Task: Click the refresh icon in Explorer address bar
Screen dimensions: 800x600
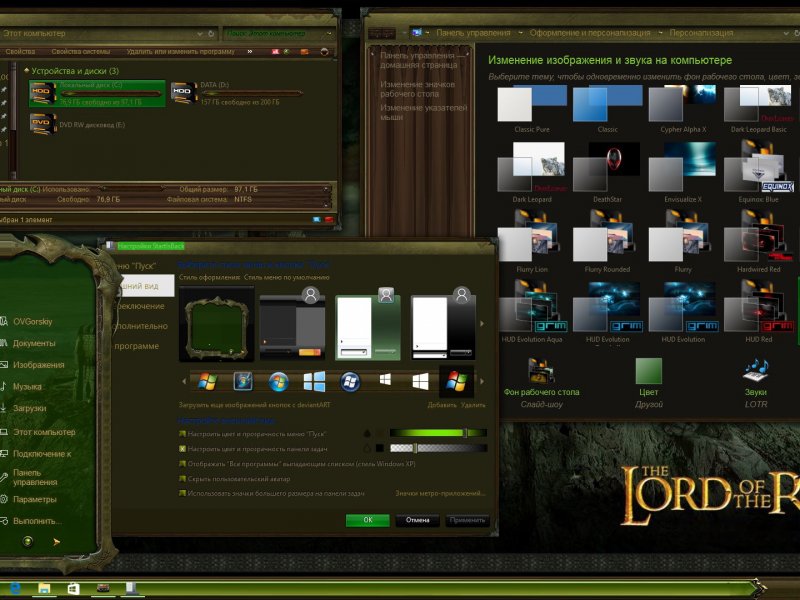Action: 211,34
